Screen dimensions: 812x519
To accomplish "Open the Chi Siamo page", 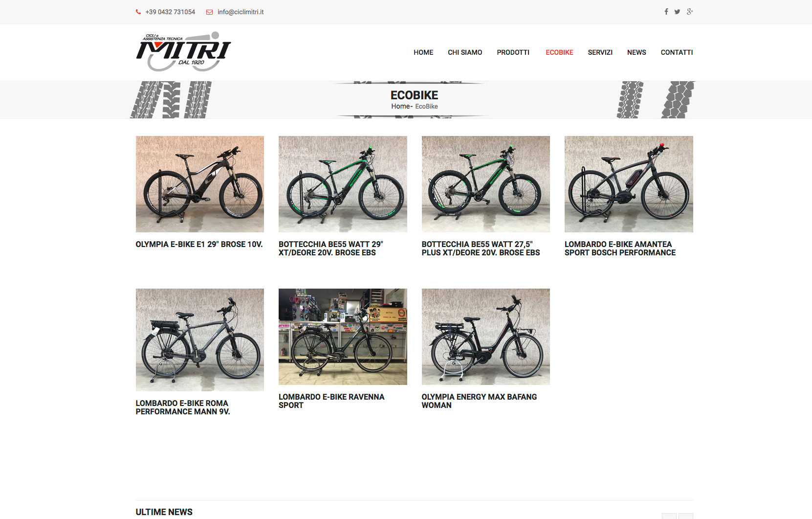I will pyautogui.click(x=465, y=52).
